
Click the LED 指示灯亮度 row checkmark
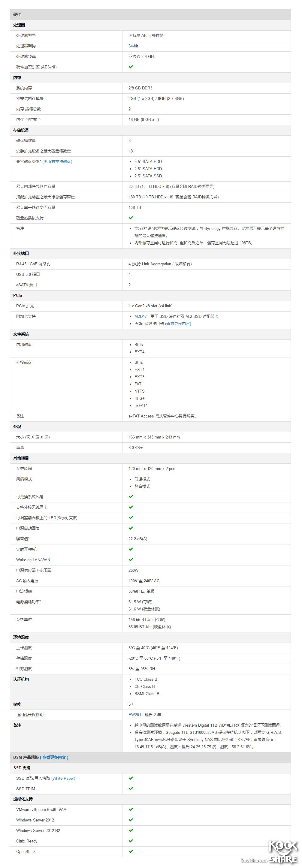point(131,517)
